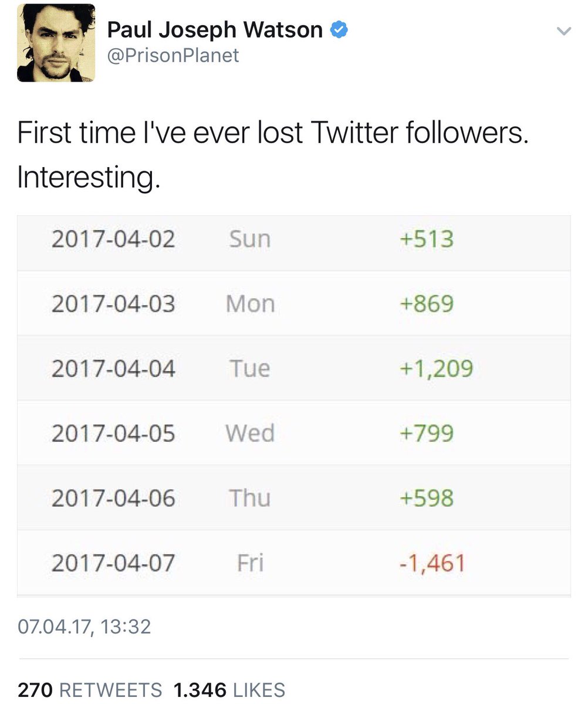This screenshot has height=704, width=588.
Task: Click the +799 follower gain value
Action: (x=427, y=434)
